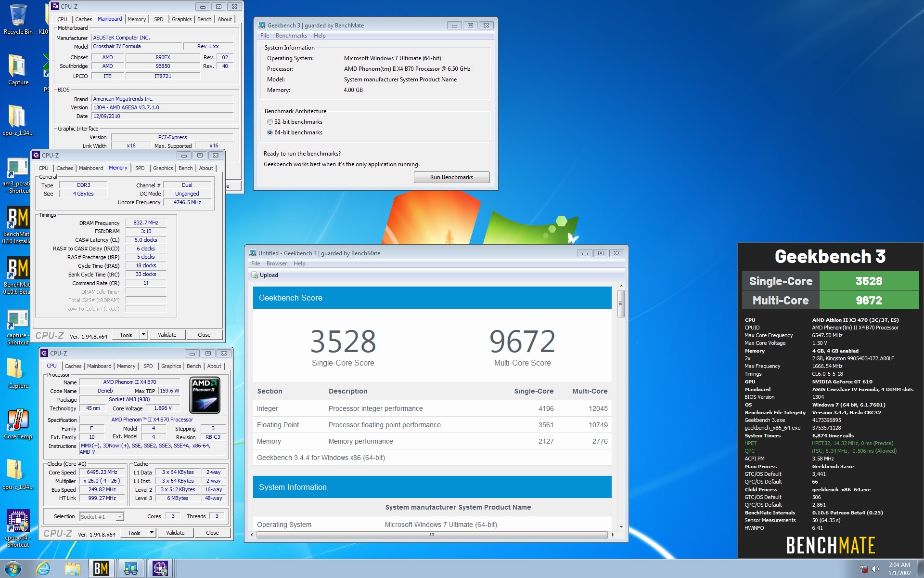Open Tools dropdown arrow in CPU-Z Memory window
The height and width of the screenshot is (578, 924).
pyautogui.click(x=143, y=334)
